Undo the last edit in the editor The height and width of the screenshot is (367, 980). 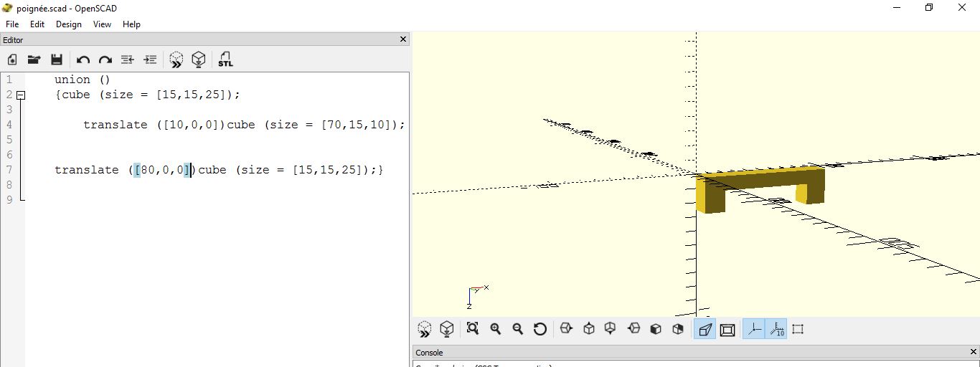click(x=83, y=59)
